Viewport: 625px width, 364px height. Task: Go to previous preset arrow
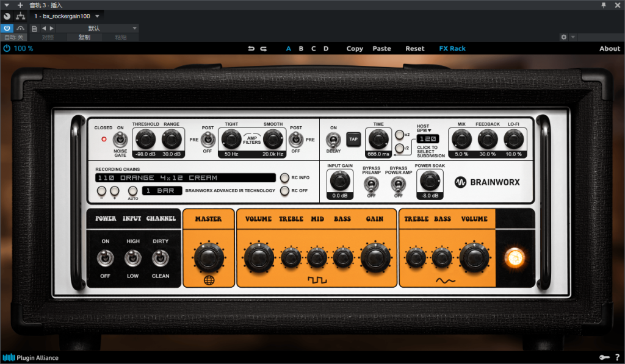(44, 28)
